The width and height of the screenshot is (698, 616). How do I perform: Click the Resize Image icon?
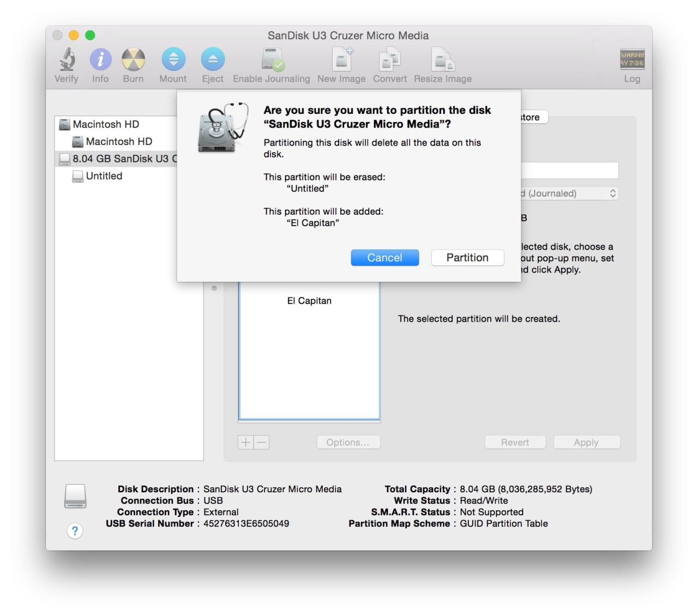coord(442,60)
